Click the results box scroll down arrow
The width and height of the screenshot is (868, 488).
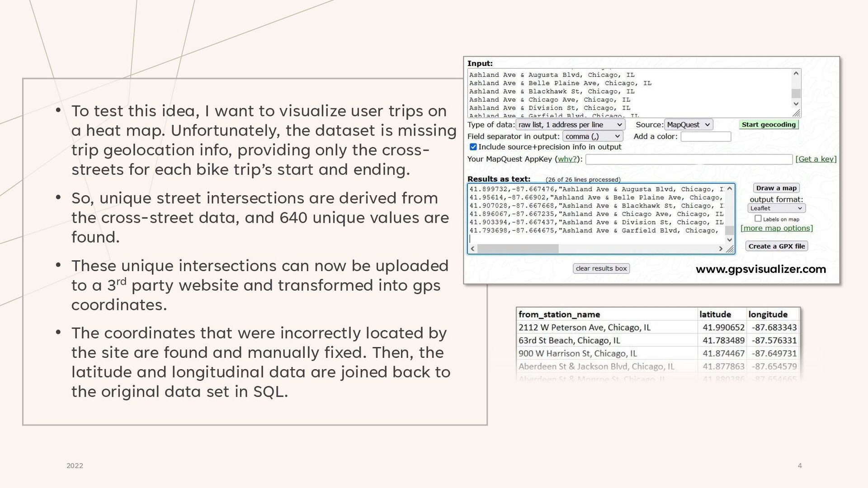pyautogui.click(x=729, y=239)
